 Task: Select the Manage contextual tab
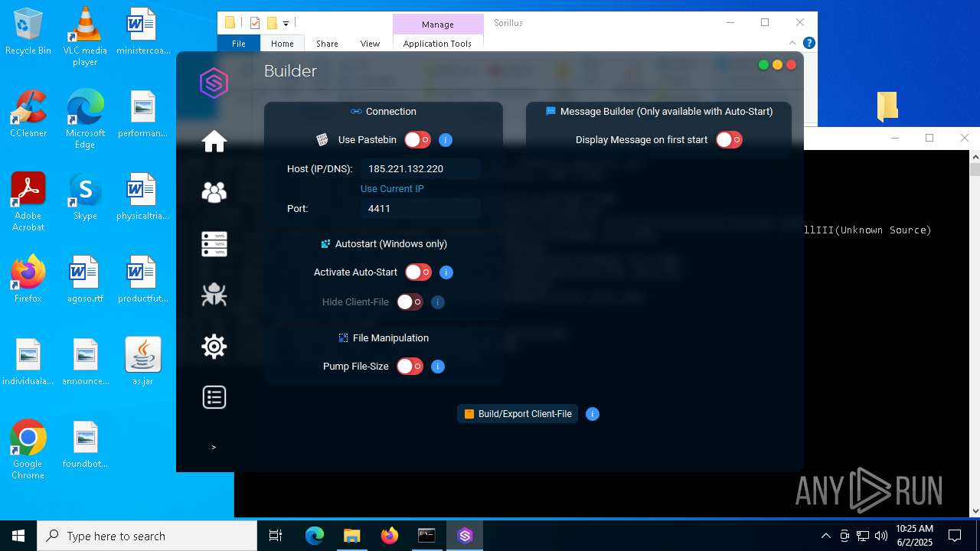coord(438,24)
